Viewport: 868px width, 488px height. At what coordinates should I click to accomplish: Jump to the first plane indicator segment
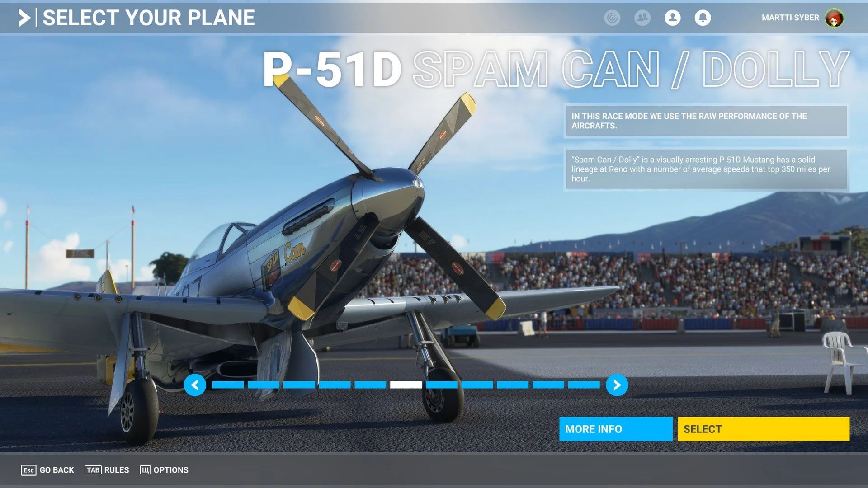tap(228, 385)
